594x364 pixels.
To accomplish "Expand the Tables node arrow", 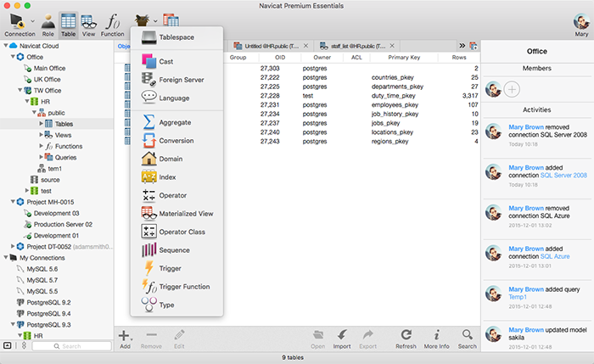I will pos(41,124).
